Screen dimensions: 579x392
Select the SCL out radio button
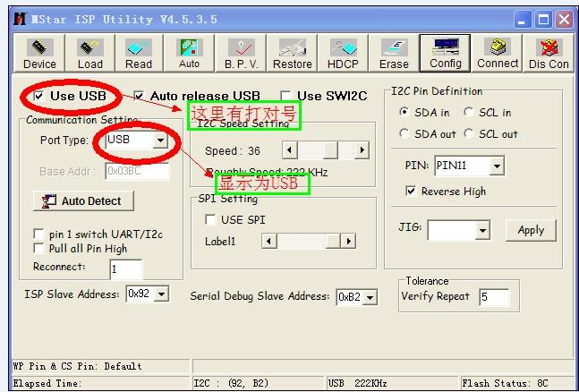469,133
